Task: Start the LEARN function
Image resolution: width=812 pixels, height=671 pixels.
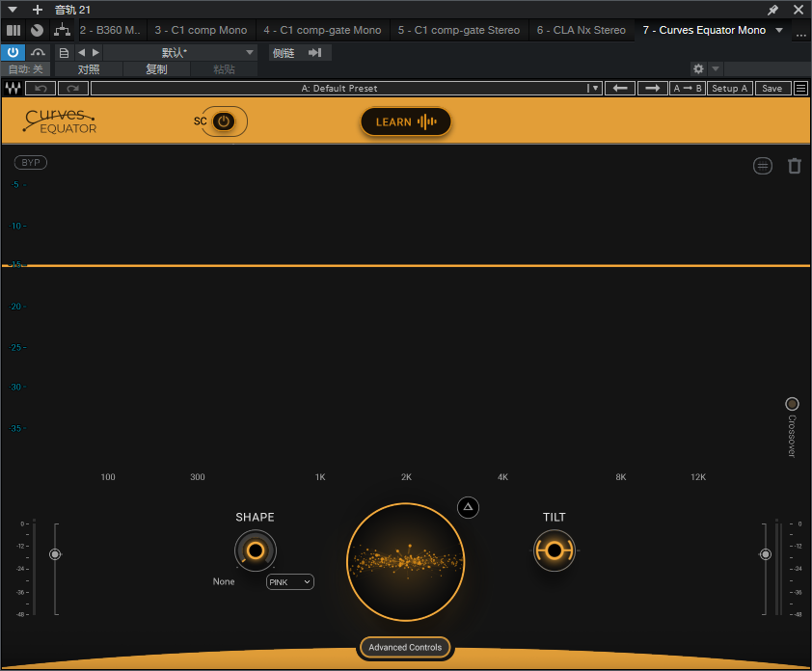Action: click(x=405, y=121)
